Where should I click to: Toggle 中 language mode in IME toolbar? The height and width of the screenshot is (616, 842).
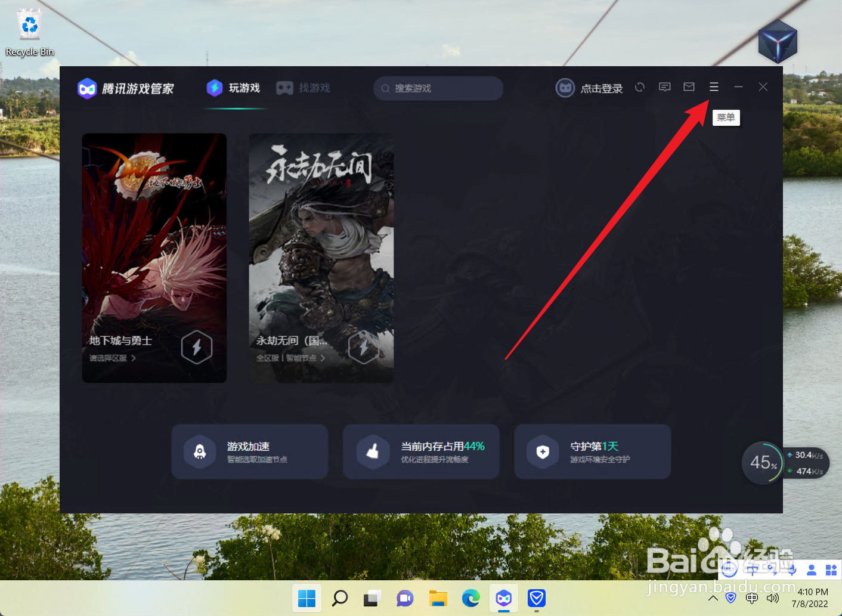pyautogui.click(x=753, y=569)
